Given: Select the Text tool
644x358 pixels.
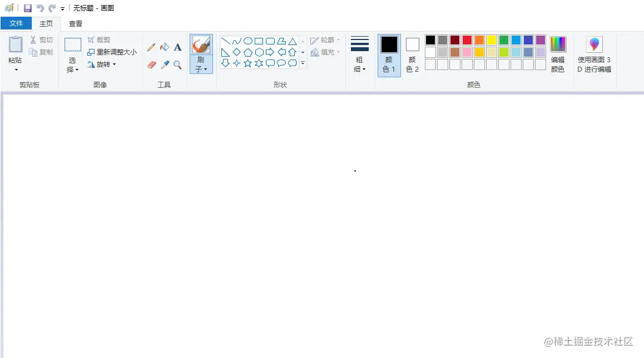Looking at the screenshot, I should click(x=177, y=47).
